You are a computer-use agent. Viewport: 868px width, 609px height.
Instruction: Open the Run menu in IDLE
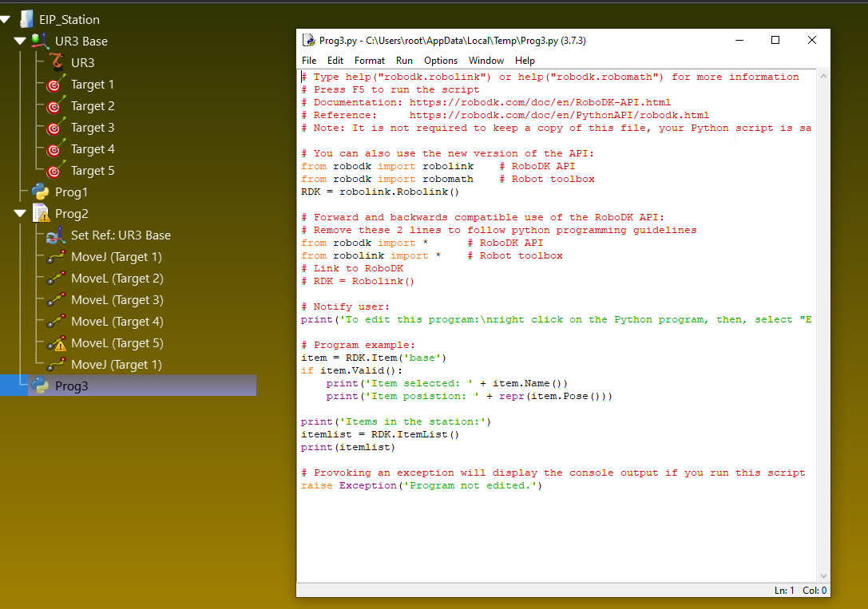point(404,61)
